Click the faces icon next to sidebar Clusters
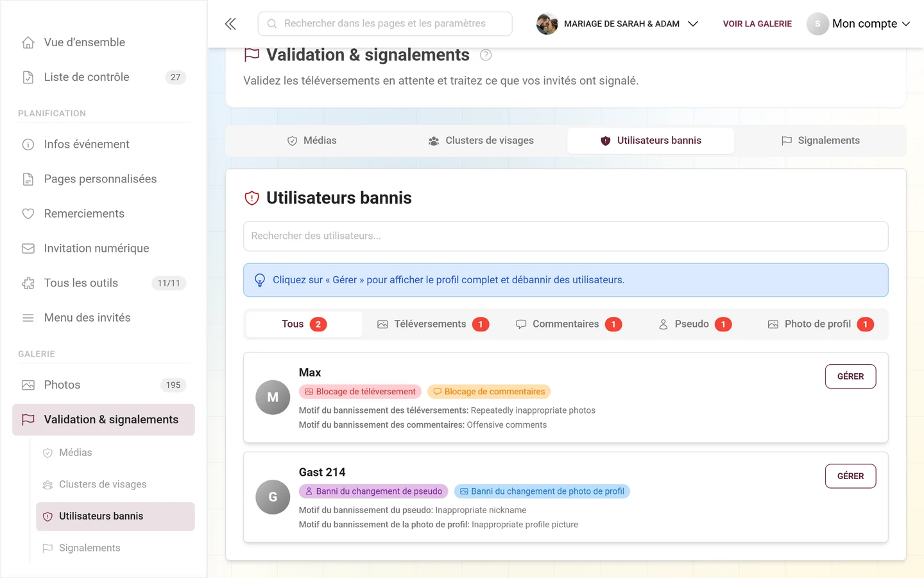Image resolution: width=924 pixels, height=578 pixels. click(x=47, y=485)
